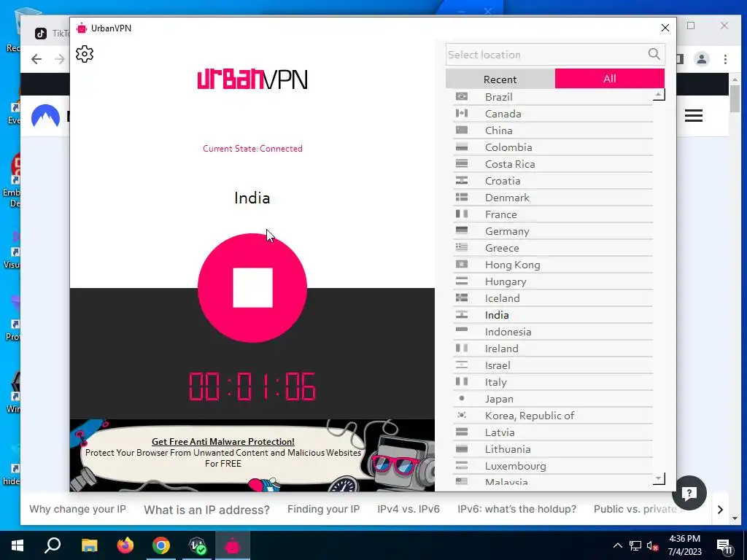747x560 pixels.
Task: Choose Italy from the list
Action: pos(553,382)
